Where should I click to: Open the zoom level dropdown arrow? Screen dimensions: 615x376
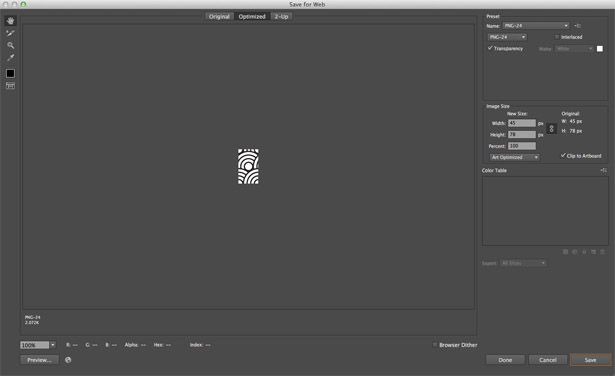pos(53,345)
